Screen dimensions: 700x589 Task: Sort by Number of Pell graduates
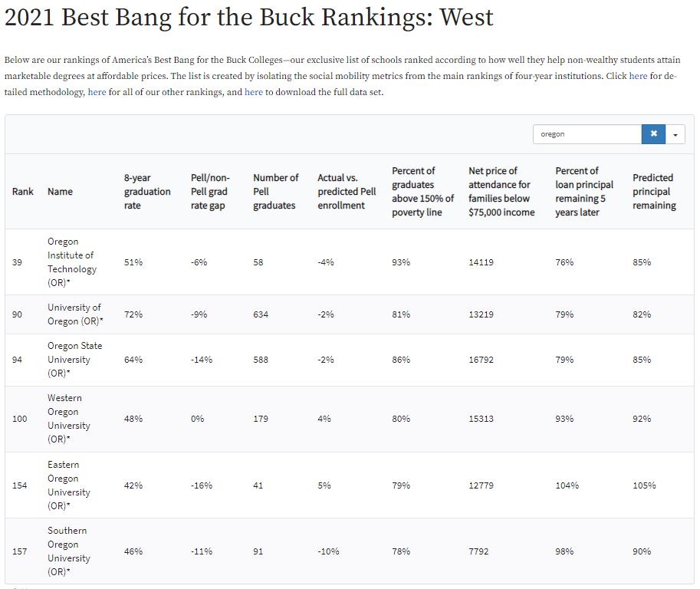coord(275,192)
